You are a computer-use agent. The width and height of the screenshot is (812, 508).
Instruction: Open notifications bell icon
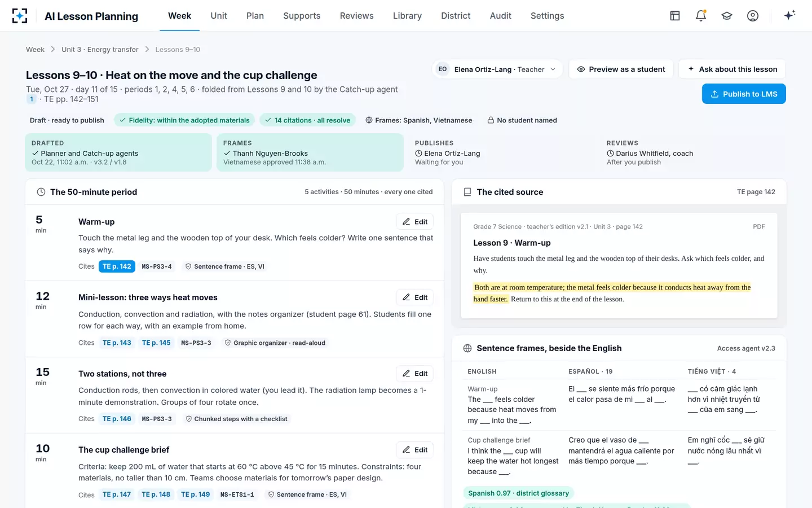coord(701,16)
